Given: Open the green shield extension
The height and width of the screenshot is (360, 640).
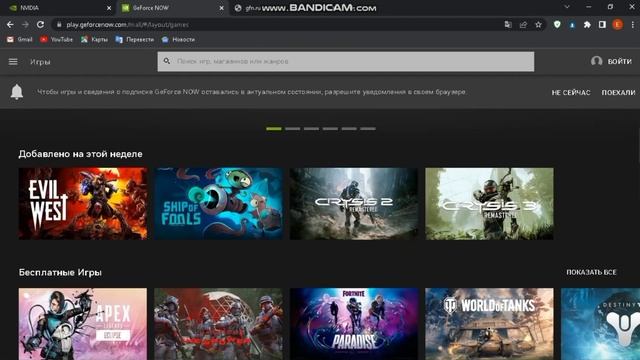Looking at the screenshot, I should pos(557,24).
